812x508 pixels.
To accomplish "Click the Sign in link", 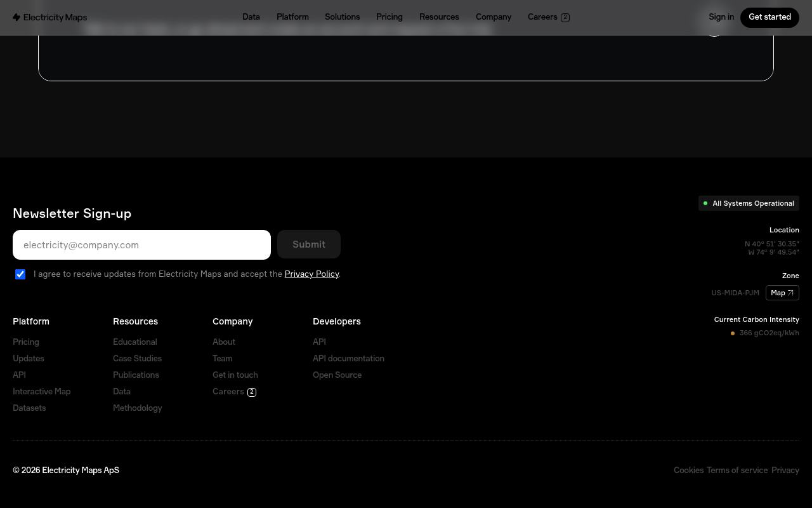I will 721,17.
